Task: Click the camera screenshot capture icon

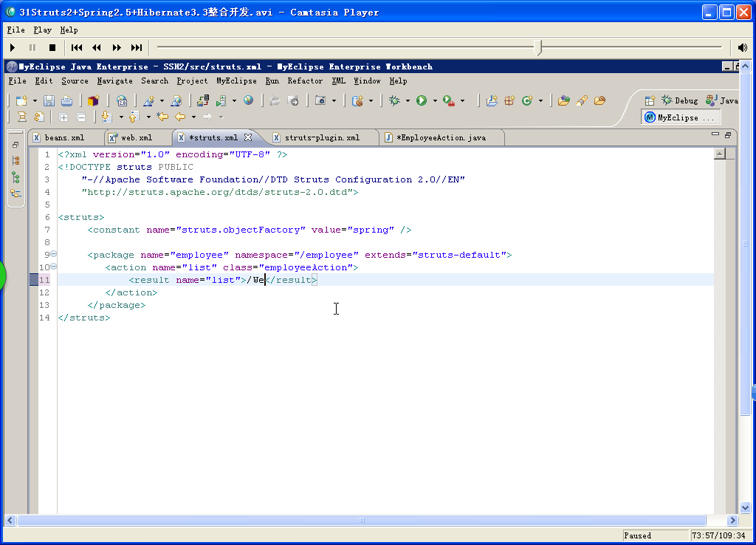Action: click(320, 100)
